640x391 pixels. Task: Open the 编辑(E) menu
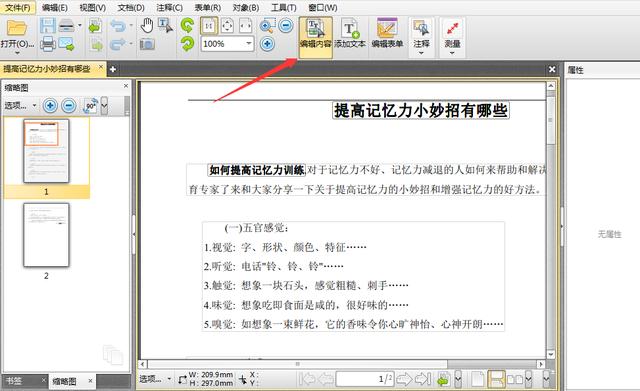(x=55, y=7)
